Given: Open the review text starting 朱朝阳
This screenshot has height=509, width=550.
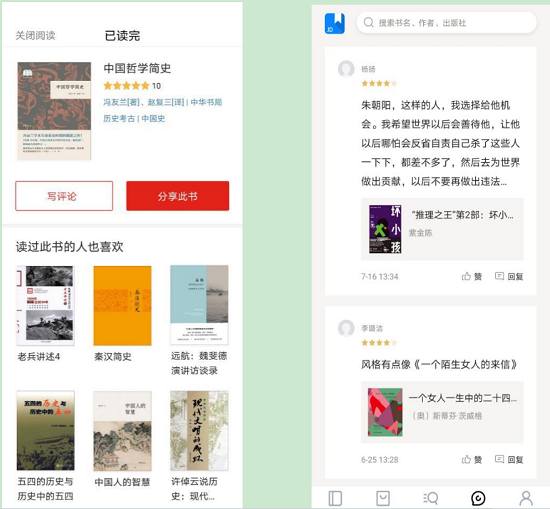Looking at the screenshot, I should (441, 143).
